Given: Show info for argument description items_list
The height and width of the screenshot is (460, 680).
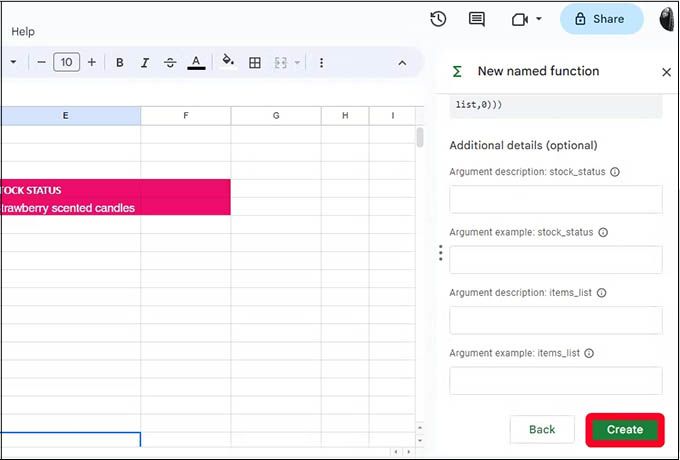Looking at the screenshot, I should click(x=602, y=293).
